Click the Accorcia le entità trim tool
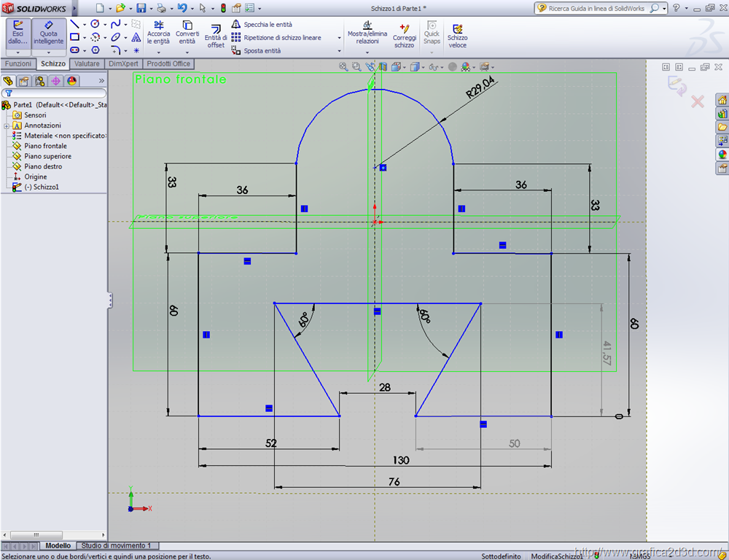Image resolution: width=729 pixels, height=560 pixels. (x=159, y=33)
